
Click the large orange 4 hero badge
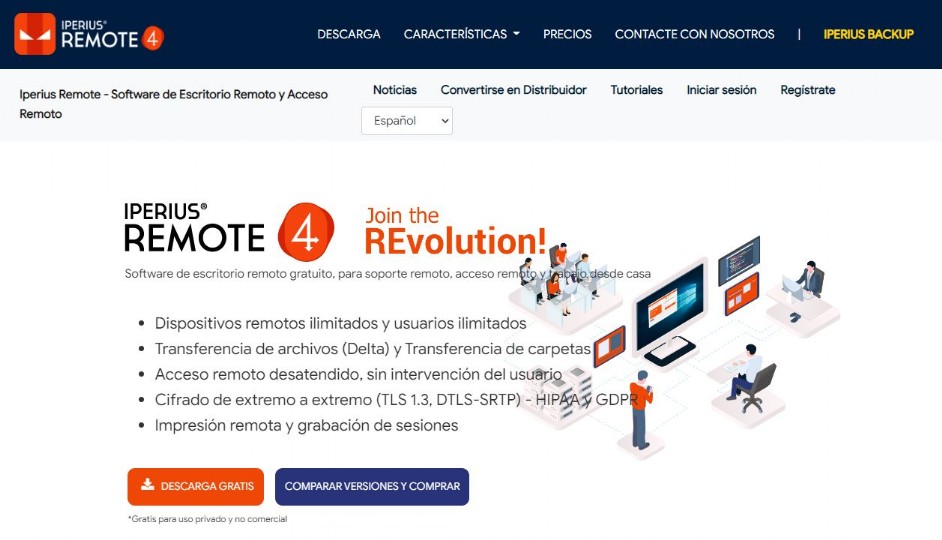pos(306,232)
